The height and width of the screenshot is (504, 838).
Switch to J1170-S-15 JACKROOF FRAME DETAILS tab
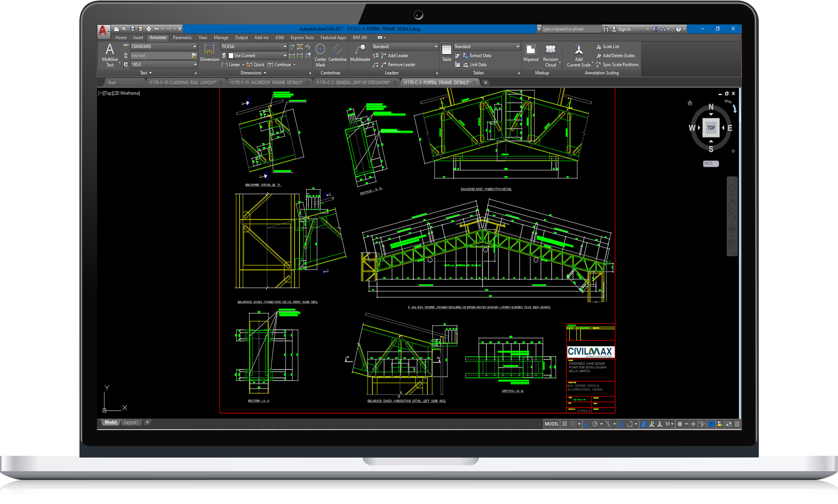(x=266, y=83)
